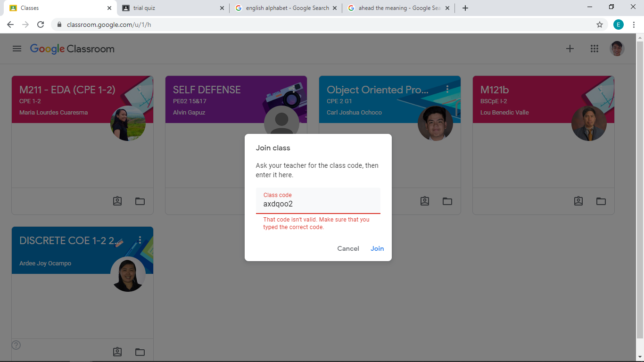The height and width of the screenshot is (362, 644).
Task: Go back in browser history
Action: pos(10,25)
